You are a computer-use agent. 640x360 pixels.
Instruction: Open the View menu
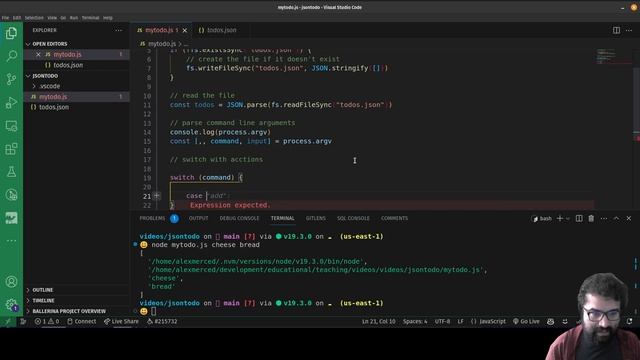pos(52,18)
